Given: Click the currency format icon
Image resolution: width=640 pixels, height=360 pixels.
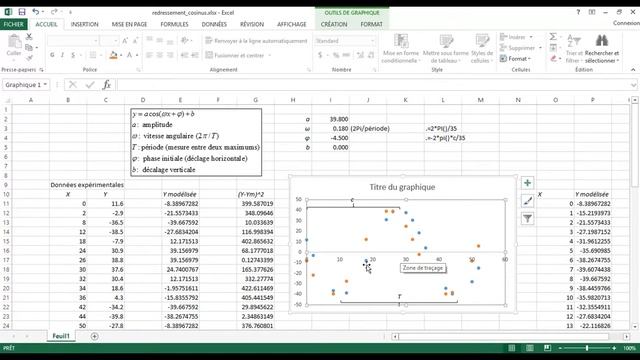Looking at the screenshot, I should coord(320,55).
